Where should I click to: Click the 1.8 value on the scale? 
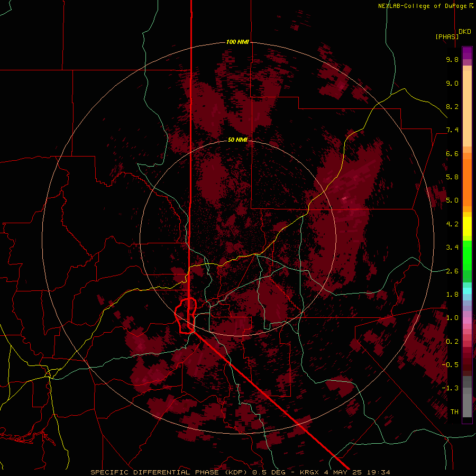click(452, 295)
